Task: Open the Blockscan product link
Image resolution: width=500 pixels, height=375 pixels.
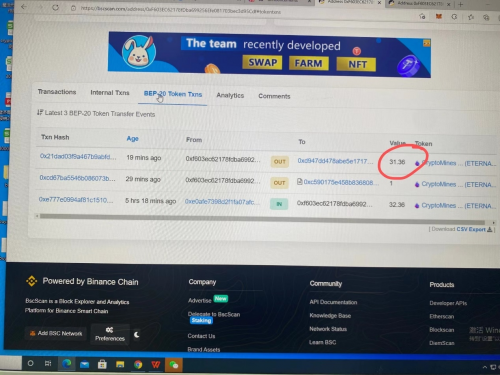Action: point(442,330)
